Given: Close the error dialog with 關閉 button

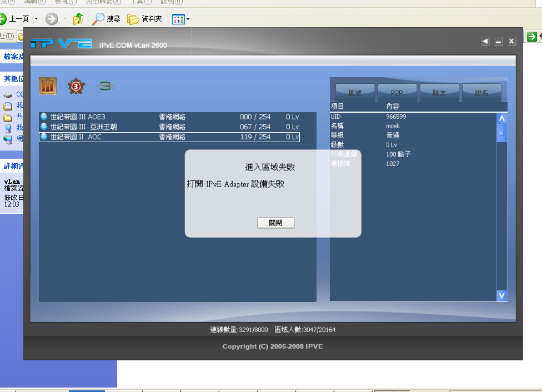Looking at the screenshot, I should tap(276, 223).
